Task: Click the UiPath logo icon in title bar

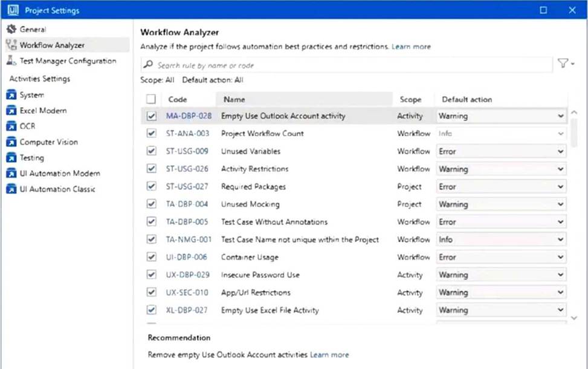Action: click(13, 10)
